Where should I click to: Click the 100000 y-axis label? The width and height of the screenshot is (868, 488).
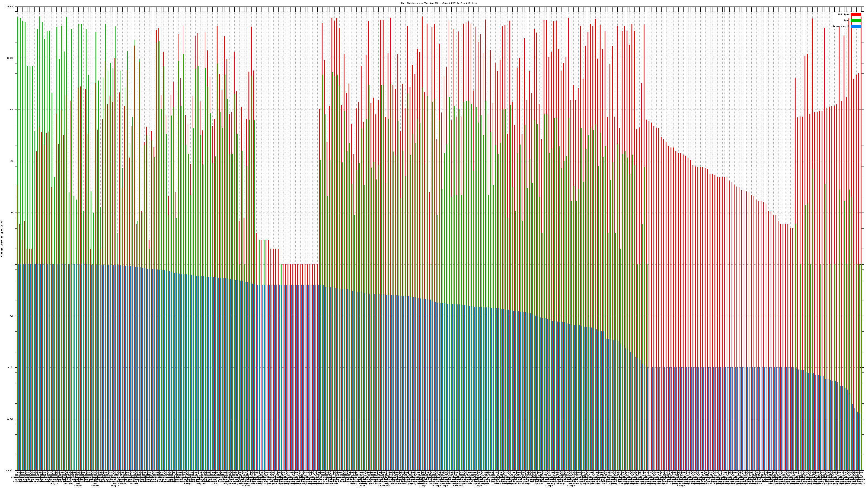[10, 7]
